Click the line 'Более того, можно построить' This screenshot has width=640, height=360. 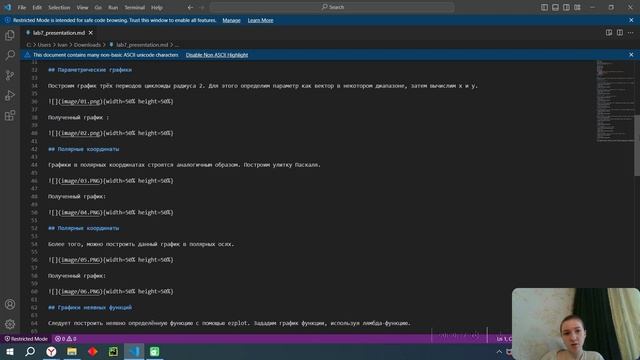click(x=141, y=244)
